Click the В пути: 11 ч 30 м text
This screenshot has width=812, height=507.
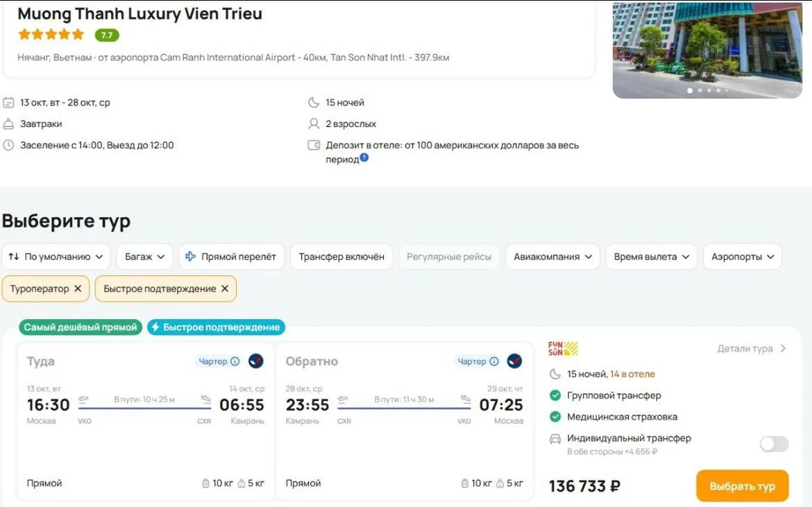pyautogui.click(x=404, y=399)
